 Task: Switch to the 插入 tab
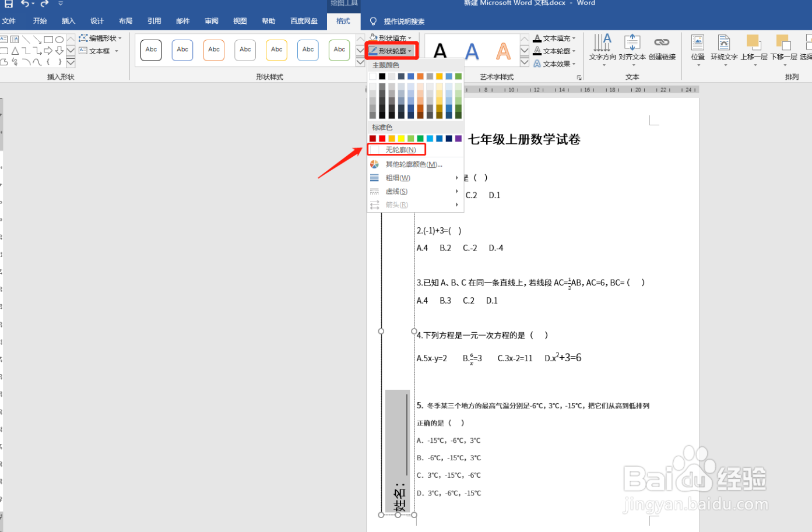coord(68,21)
